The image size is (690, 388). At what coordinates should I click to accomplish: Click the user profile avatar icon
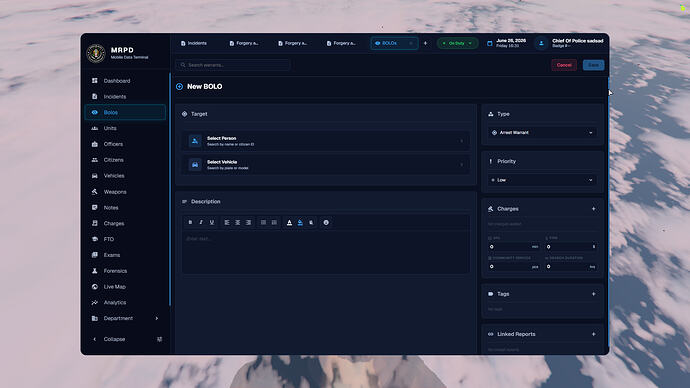click(x=541, y=43)
